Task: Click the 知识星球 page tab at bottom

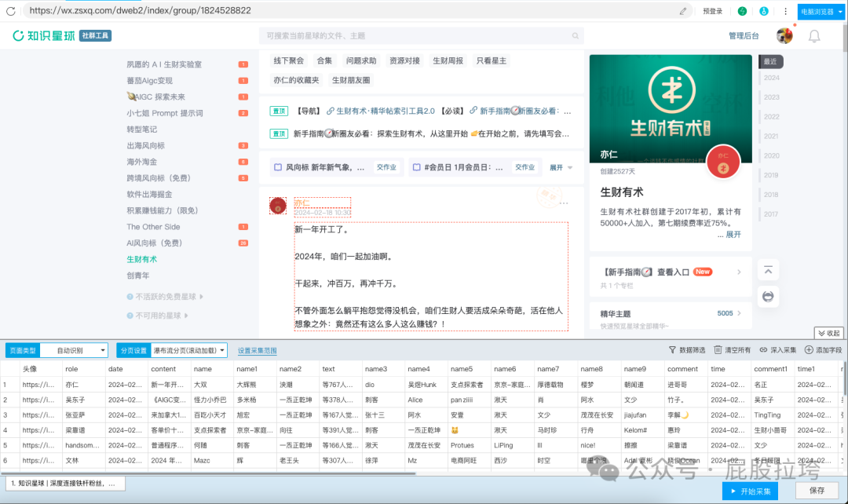Action: (x=65, y=484)
